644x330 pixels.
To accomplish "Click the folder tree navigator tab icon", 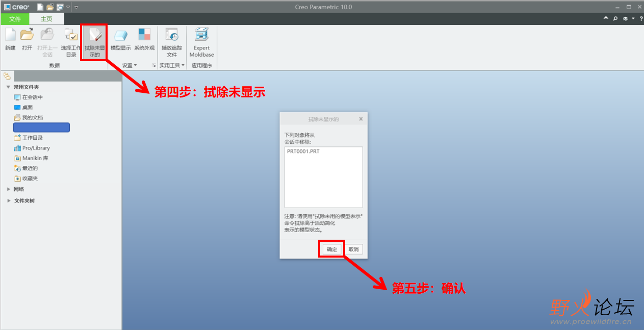I will click(x=7, y=76).
